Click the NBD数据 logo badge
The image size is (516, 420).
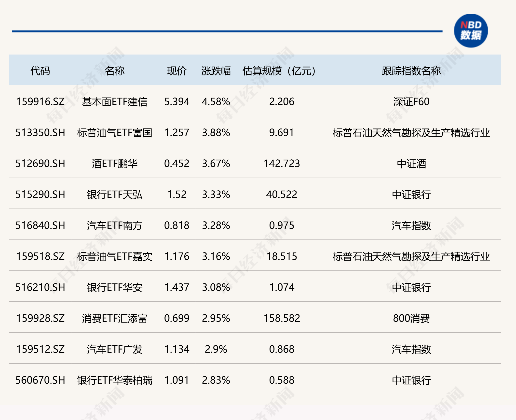[x=471, y=31]
